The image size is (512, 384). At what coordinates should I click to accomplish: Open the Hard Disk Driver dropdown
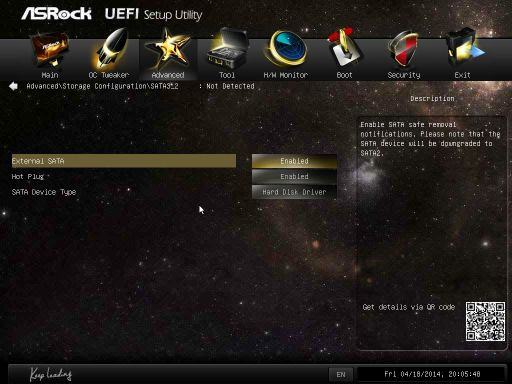294,192
